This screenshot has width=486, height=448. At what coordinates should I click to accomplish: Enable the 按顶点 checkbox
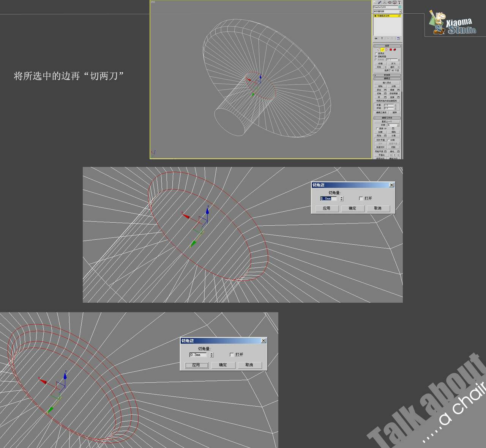(376, 53)
